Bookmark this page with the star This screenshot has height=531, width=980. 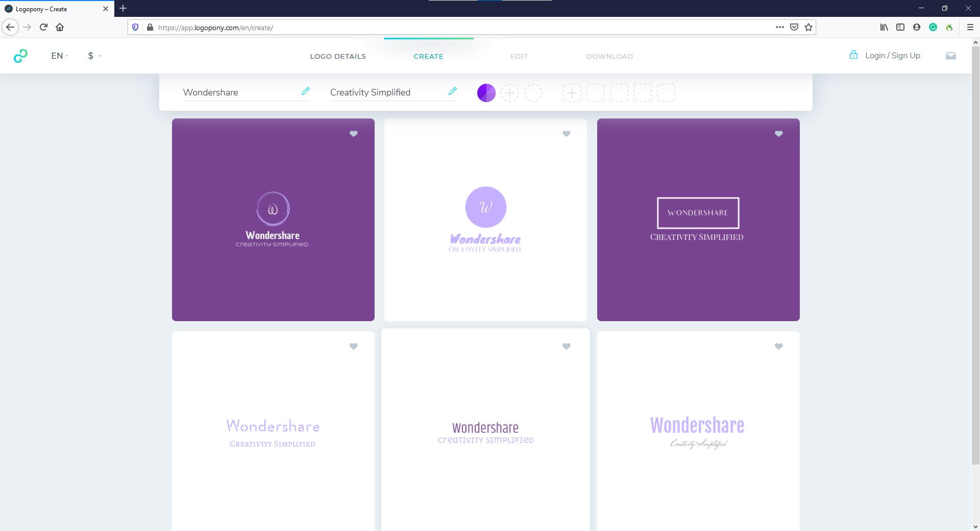[808, 27]
